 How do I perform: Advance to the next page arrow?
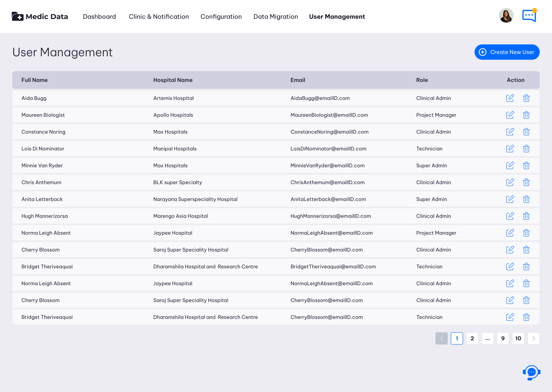(x=533, y=338)
